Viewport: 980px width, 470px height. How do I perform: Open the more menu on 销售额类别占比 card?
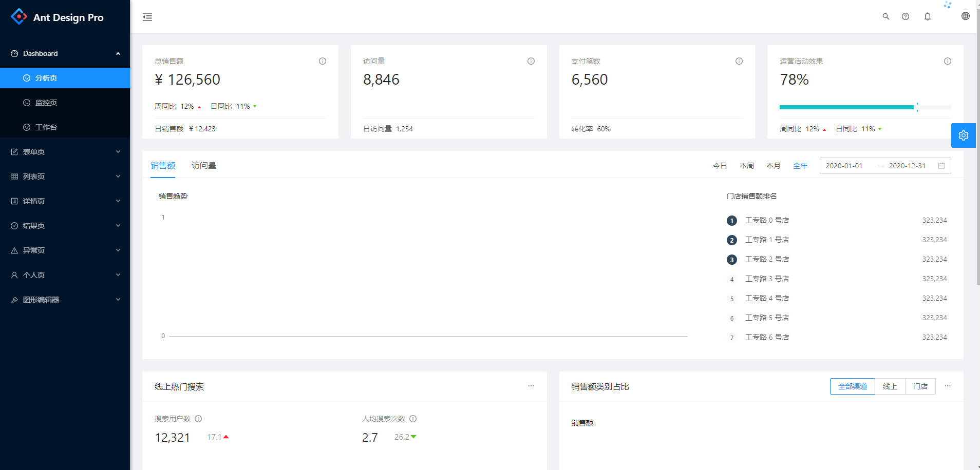[948, 386]
